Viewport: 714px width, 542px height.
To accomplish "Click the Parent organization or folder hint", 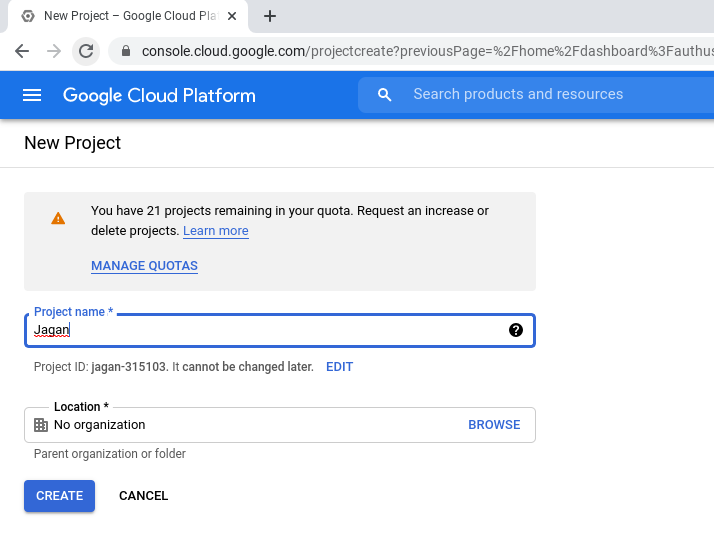I will pos(110,454).
